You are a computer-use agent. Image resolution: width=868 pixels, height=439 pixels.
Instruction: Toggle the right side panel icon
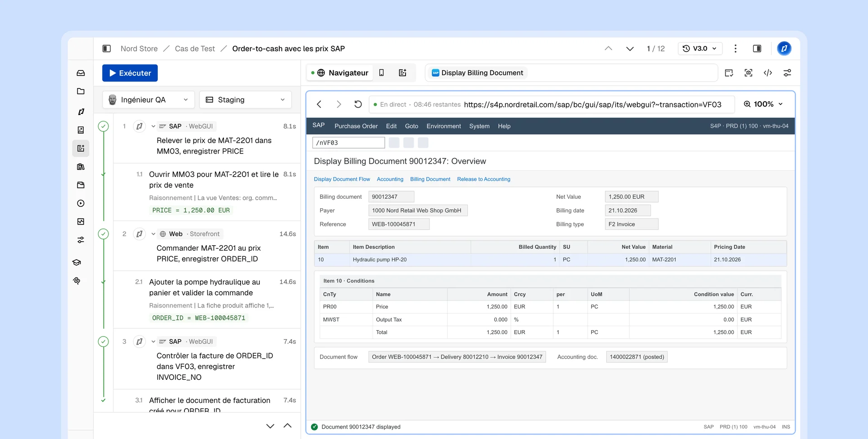pyautogui.click(x=757, y=48)
